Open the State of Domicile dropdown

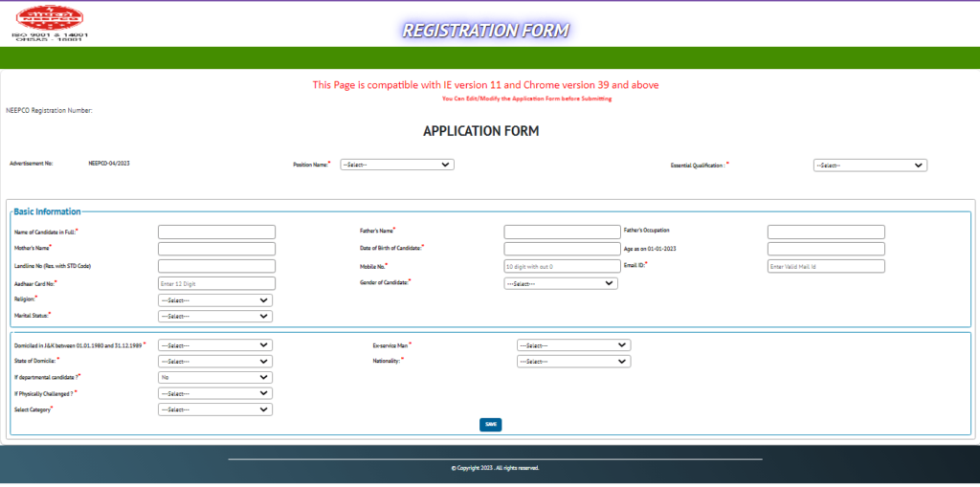(x=215, y=362)
